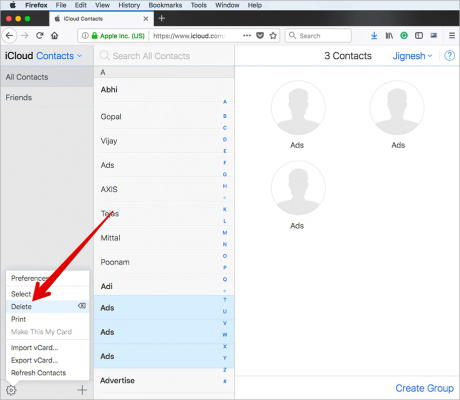Jump to letter T in index
460x400 pixels.
225,300
